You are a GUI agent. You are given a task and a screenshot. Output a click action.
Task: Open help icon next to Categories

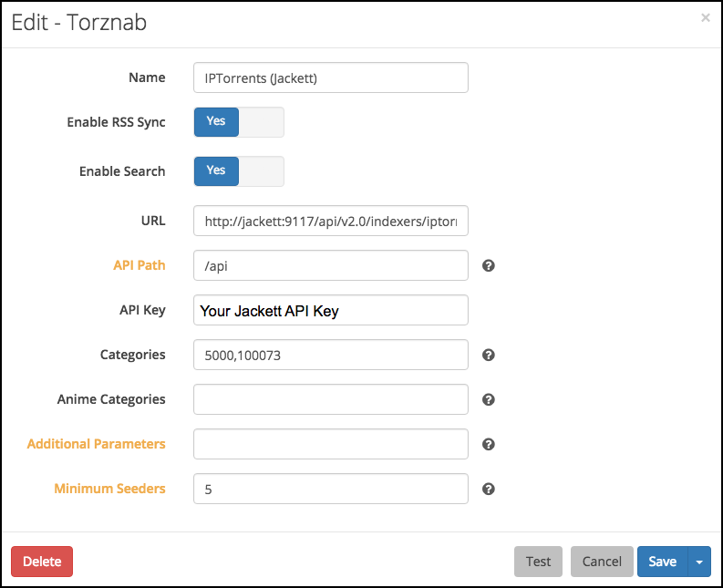coord(489,356)
